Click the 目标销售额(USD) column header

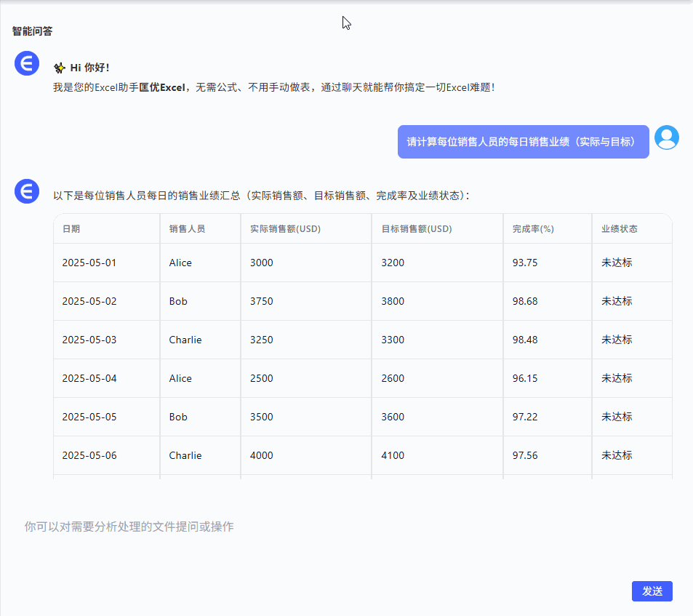417,228
